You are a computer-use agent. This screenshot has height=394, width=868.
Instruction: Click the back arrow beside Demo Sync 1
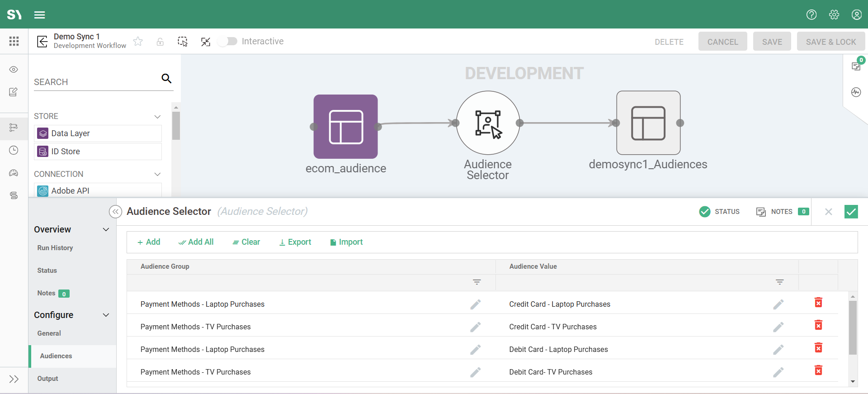tap(42, 42)
